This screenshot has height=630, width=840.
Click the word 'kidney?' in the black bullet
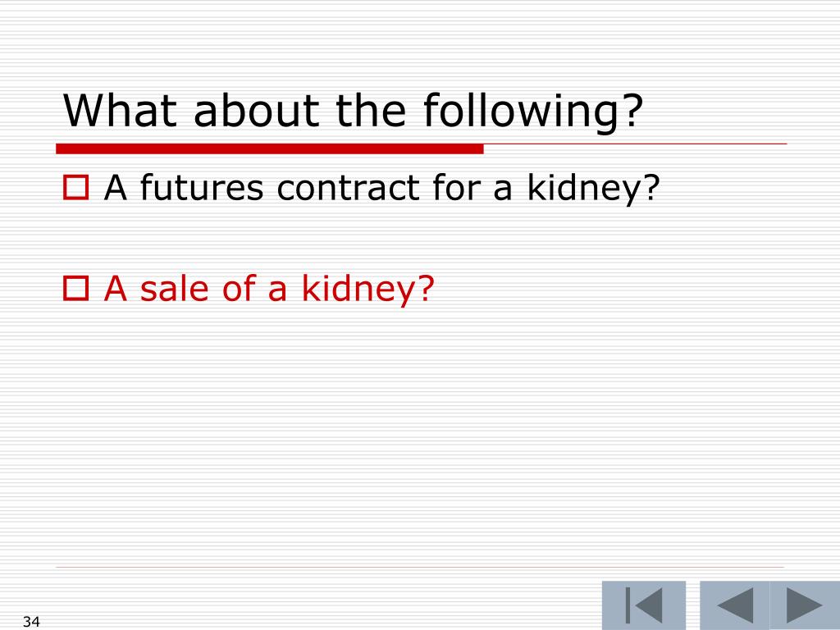[593, 189]
